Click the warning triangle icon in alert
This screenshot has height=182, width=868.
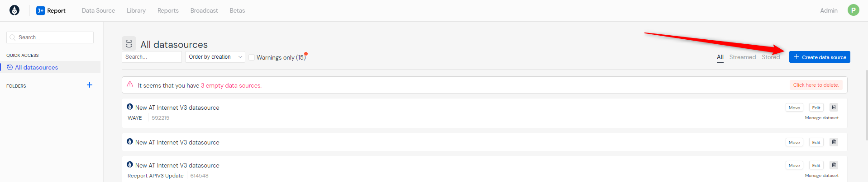(130, 85)
